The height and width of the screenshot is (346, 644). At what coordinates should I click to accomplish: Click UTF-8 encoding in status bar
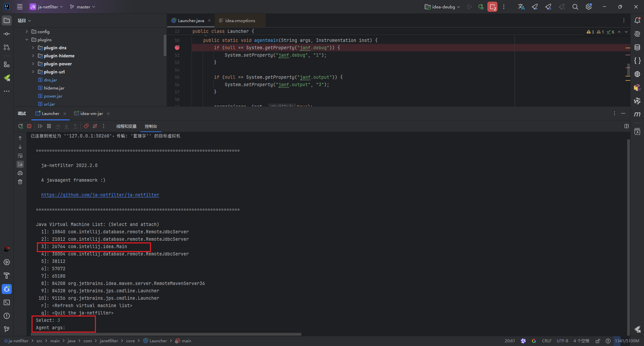click(562, 341)
